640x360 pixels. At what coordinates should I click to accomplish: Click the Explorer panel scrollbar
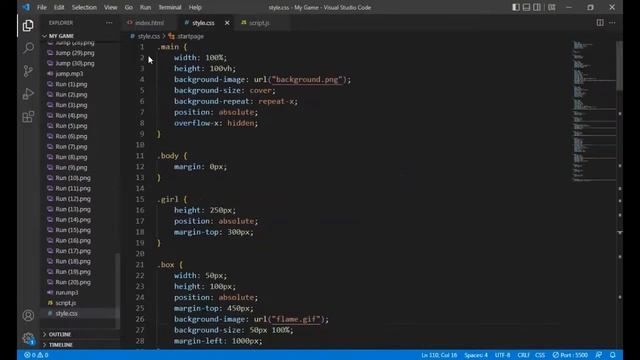118,290
